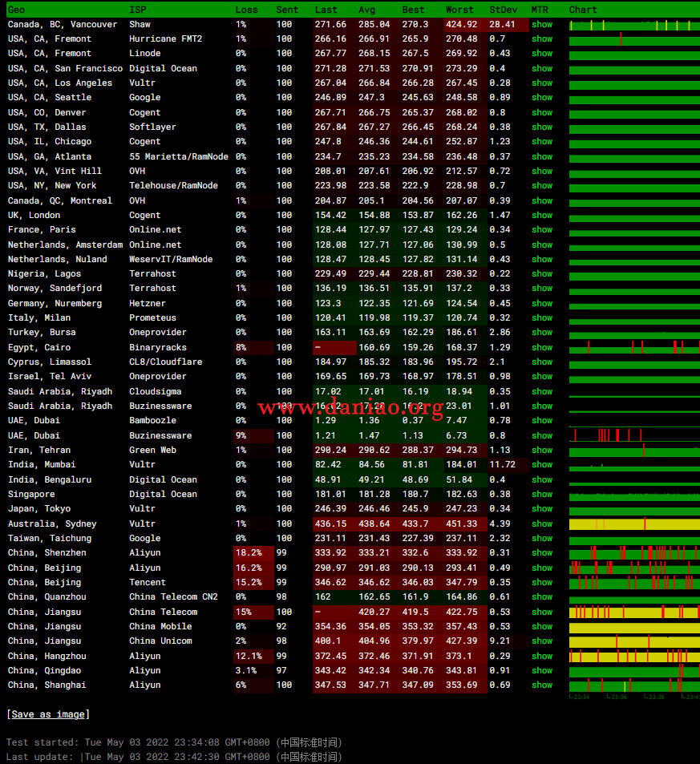700x764 pixels.
Task: Show MTR for Netherlands, Amsterdam
Action: (542, 245)
